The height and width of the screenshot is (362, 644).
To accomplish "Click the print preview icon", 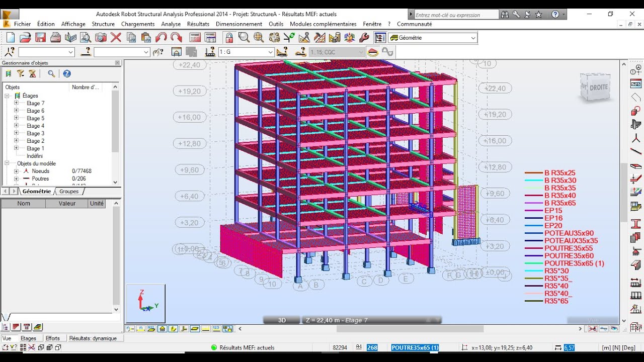I will 86,38.
